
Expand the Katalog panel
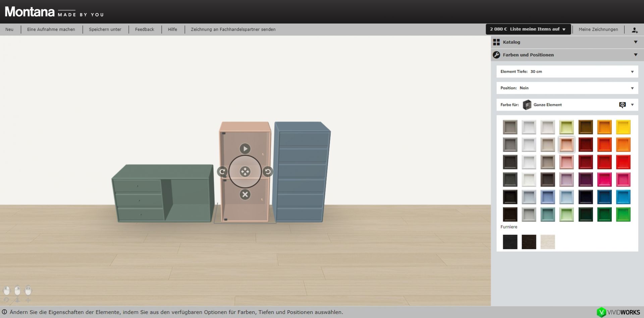click(x=635, y=42)
